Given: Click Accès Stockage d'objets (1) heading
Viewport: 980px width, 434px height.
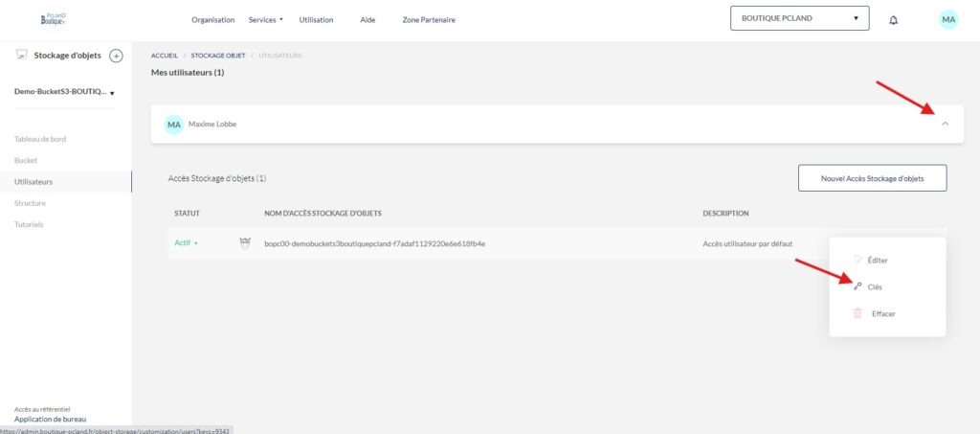Looking at the screenshot, I should 217,178.
